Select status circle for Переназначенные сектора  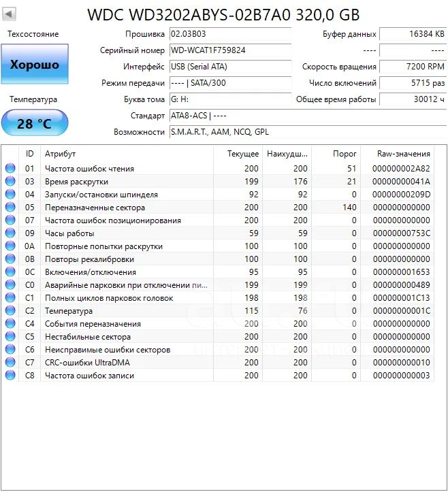(x=10, y=207)
